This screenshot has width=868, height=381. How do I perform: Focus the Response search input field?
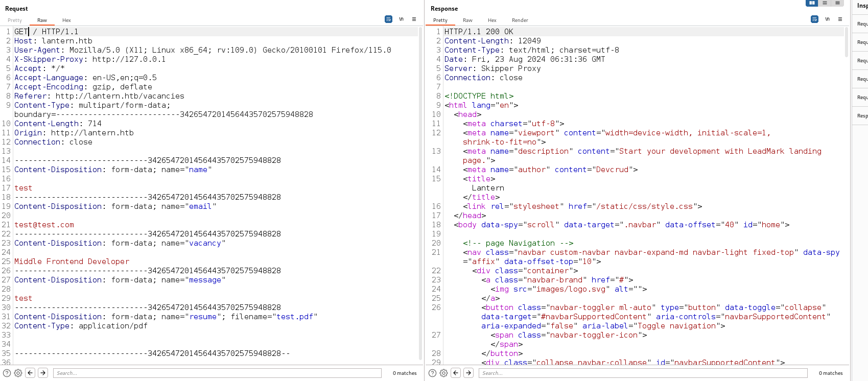(x=643, y=373)
